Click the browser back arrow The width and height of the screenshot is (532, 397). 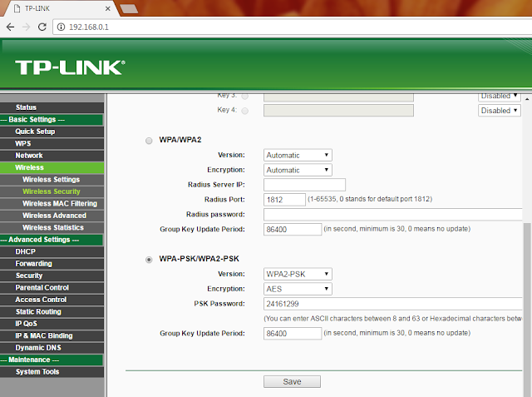[10, 27]
